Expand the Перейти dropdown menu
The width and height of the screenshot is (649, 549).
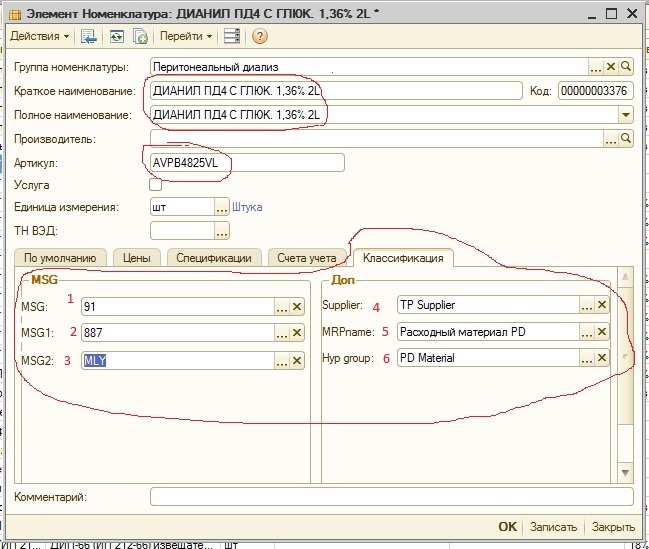(187, 37)
